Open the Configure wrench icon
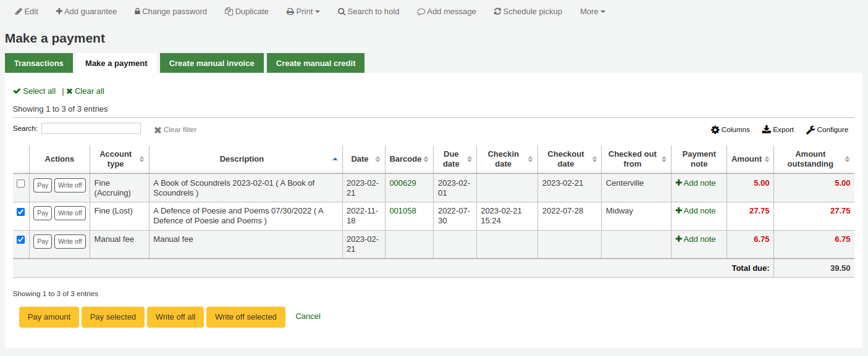The image size is (868, 356). click(811, 130)
